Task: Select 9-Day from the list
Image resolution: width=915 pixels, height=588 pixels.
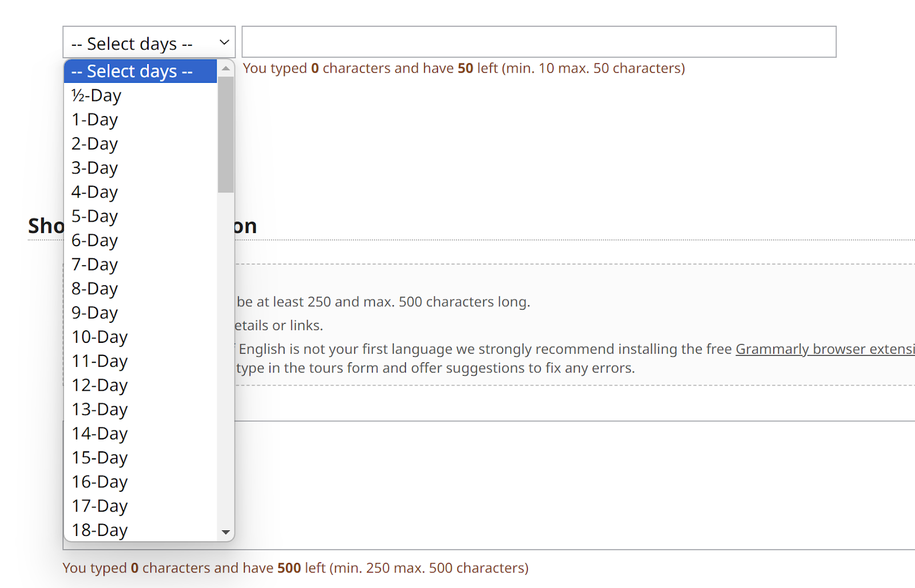Action: 140,313
